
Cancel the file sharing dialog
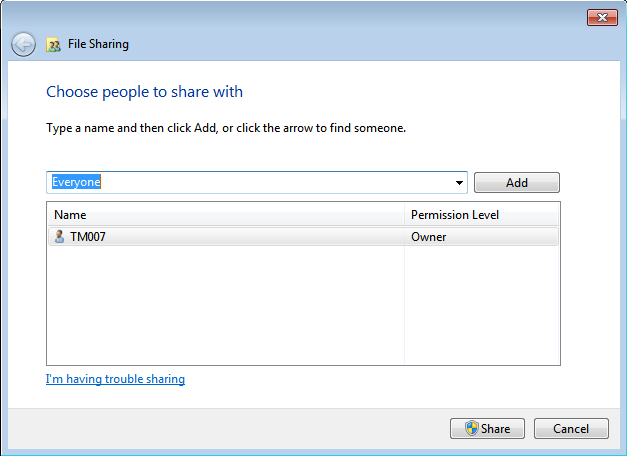click(x=570, y=428)
